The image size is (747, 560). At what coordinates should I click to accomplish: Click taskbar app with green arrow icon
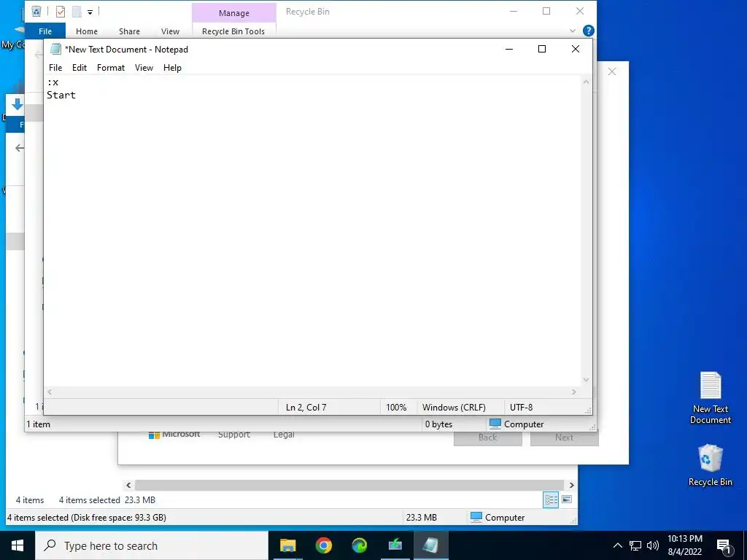tap(395, 545)
